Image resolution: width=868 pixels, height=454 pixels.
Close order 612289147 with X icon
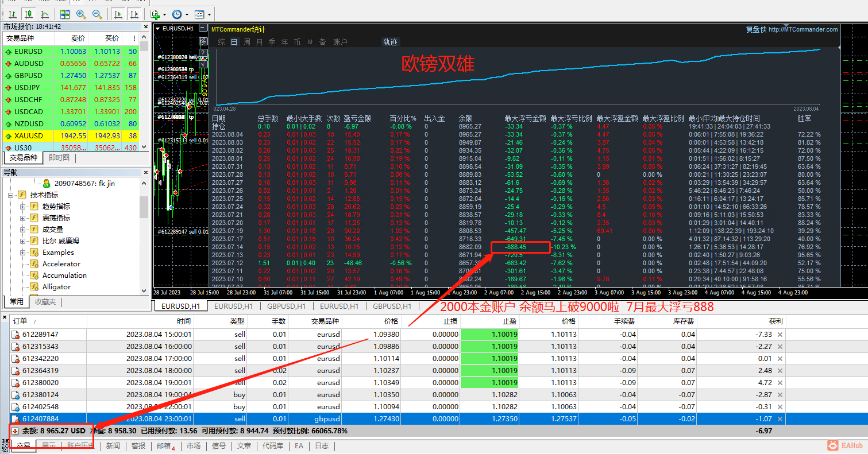pyautogui.click(x=780, y=335)
